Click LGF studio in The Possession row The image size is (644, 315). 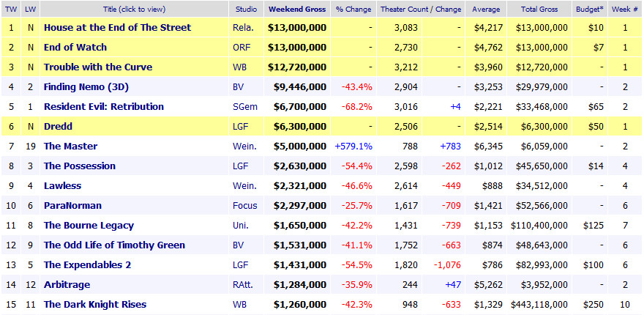point(240,166)
